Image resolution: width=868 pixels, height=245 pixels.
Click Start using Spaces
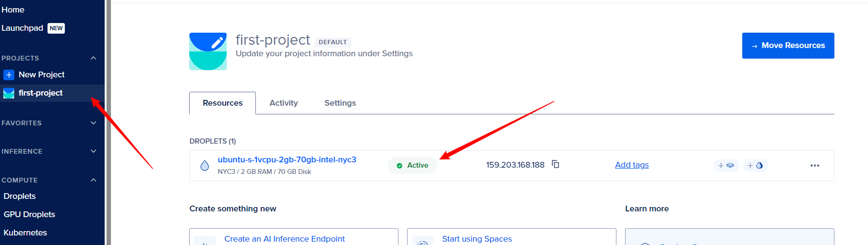(x=477, y=239)
